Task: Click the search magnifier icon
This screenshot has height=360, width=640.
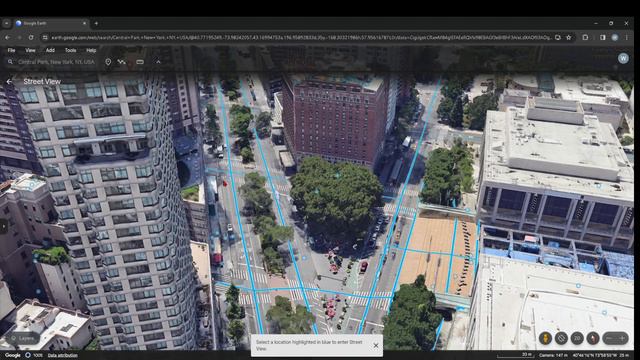Action: coord(10,62)
